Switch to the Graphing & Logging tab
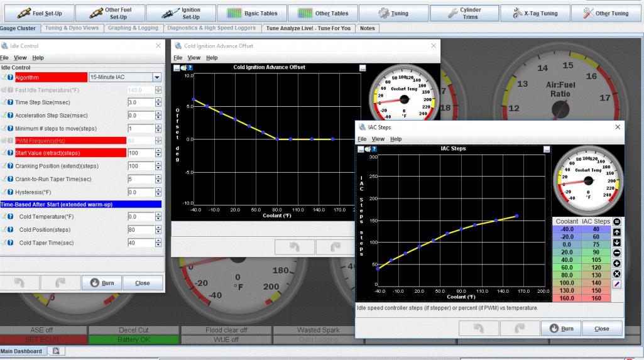644x360 pixels. pos(133,28)
